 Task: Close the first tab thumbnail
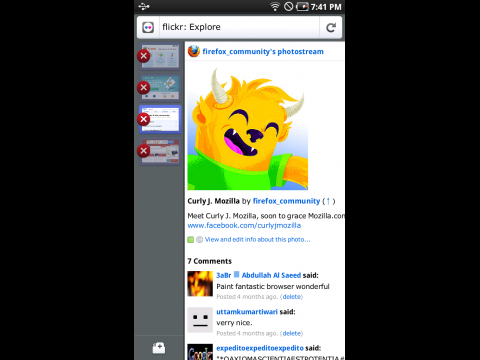144,56
